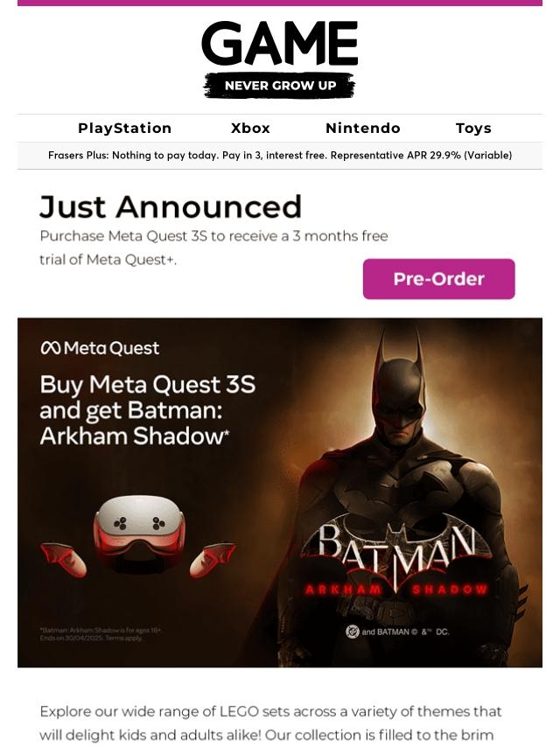Viewport: 560px width, 747px height.
Task: Click the LEGO sets paragraph text
Action: [x=270, y=723]
